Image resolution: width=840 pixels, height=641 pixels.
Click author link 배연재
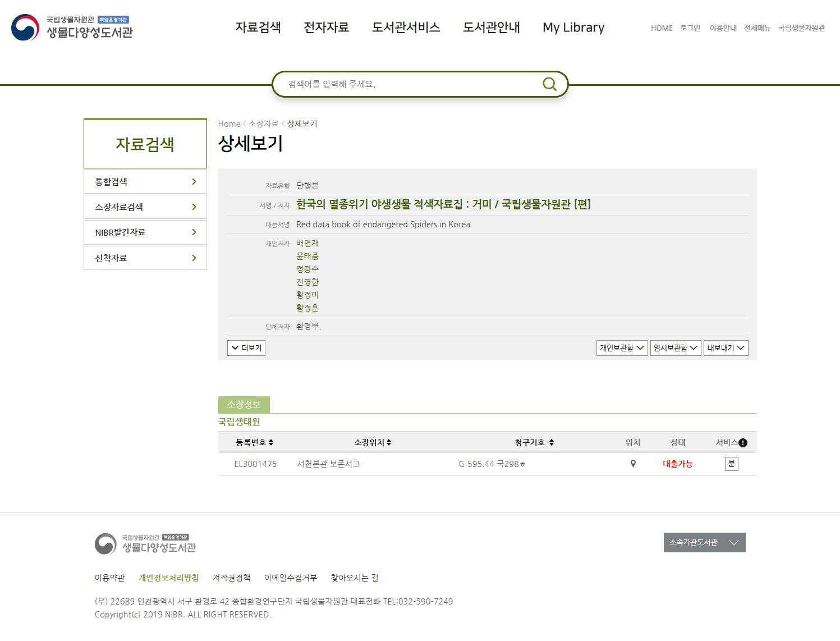pos(307,243)
